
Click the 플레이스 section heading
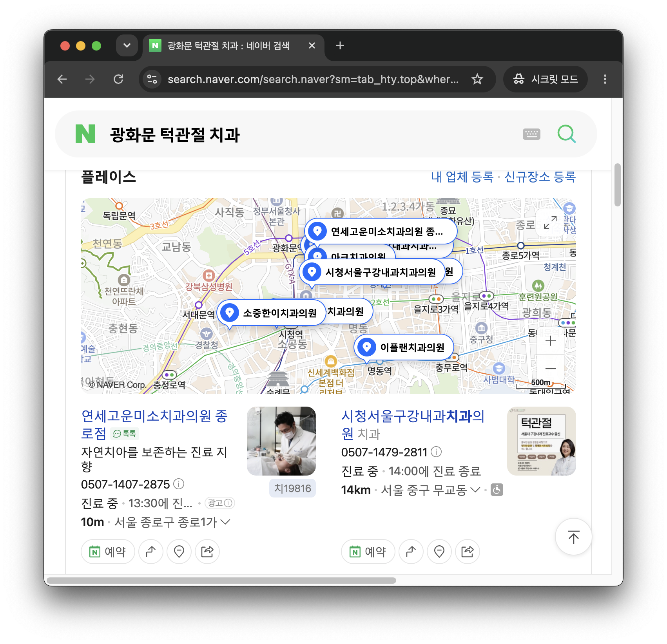109,177
